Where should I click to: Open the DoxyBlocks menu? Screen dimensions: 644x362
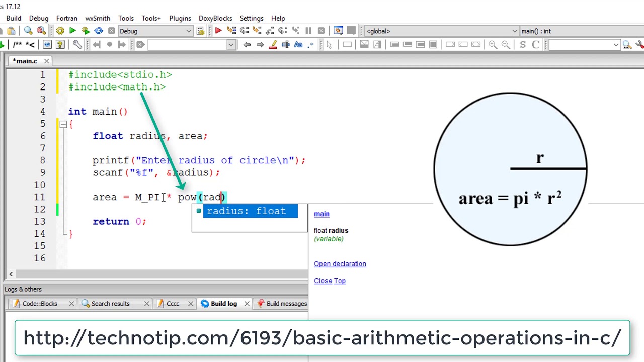click(215, 18)
